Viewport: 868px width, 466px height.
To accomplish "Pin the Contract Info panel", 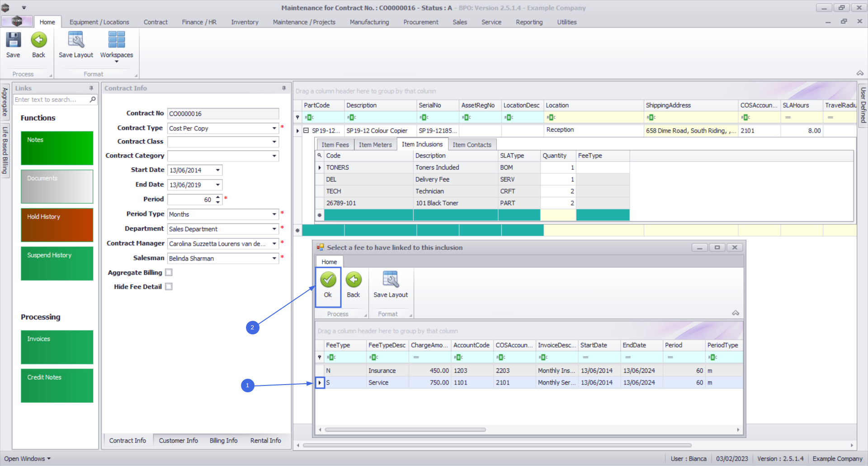I will click(x=284, y=88).
